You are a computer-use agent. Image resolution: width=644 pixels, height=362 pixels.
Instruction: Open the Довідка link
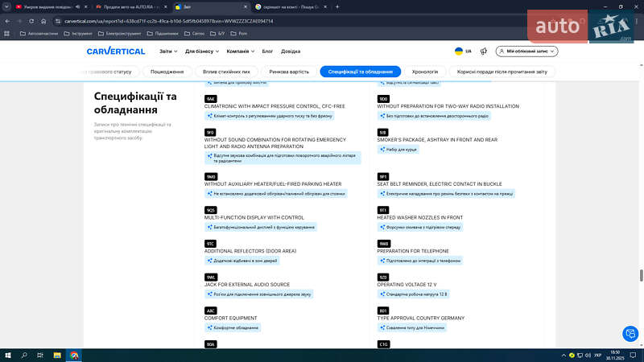pos(291,51)
